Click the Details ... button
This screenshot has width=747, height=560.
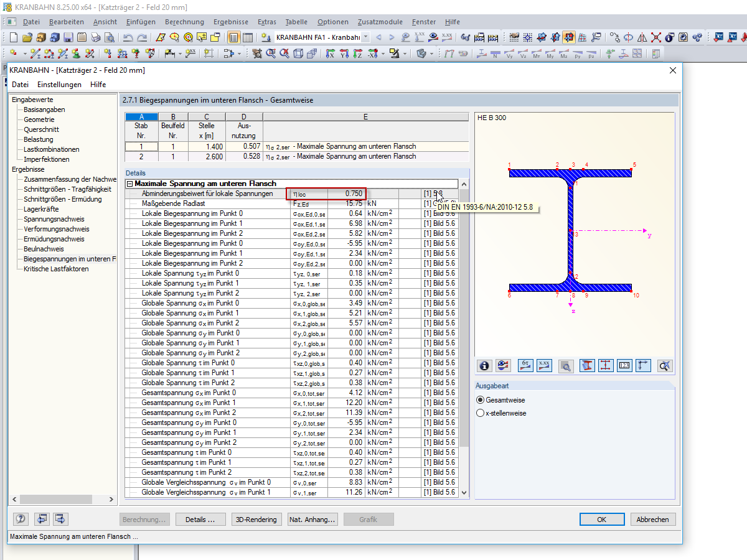pyautogui.click(x=200, y=520)
